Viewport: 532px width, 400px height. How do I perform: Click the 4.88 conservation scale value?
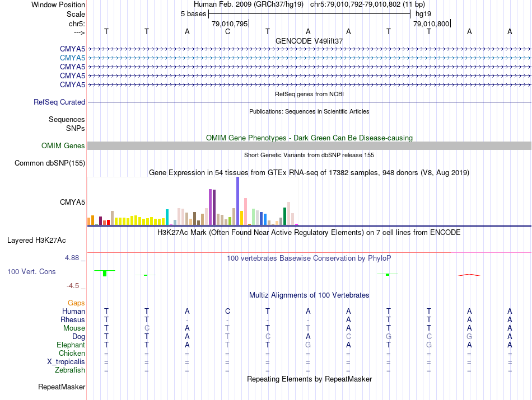click(72, 258)
